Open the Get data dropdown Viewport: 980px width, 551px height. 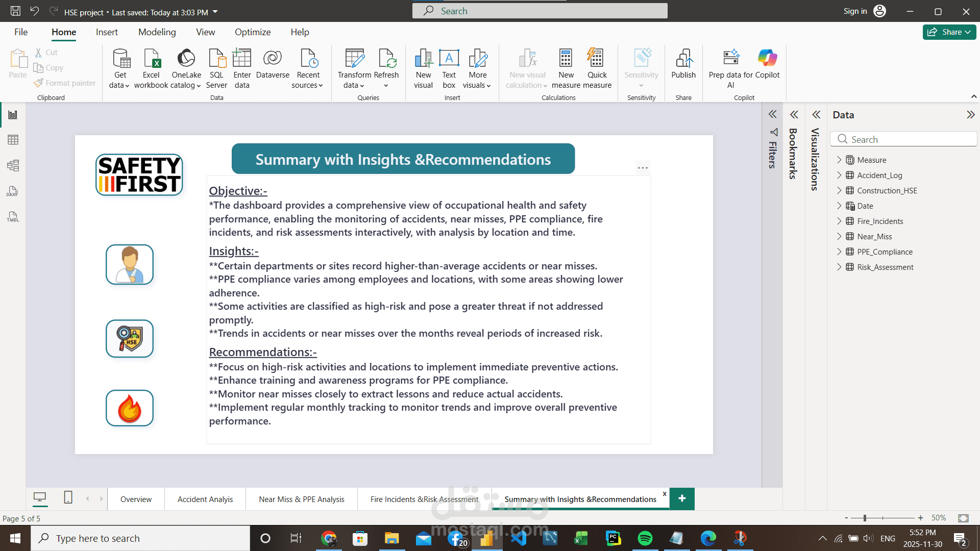(119, 85)
